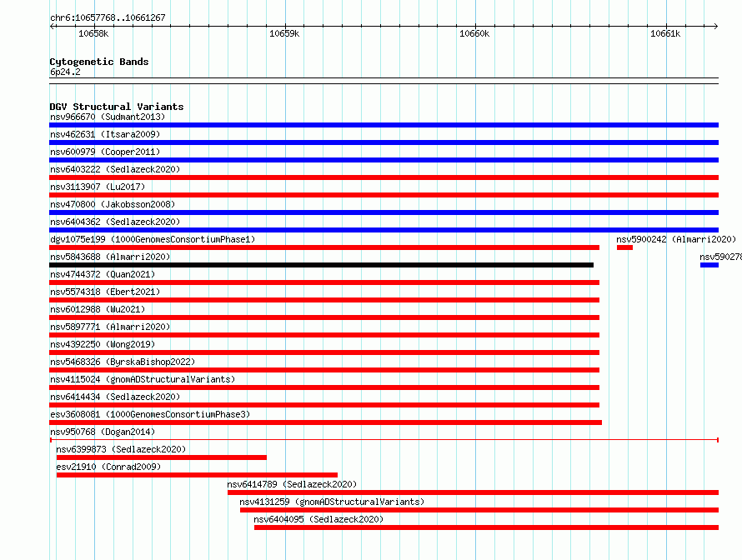Click nsv4131259 (gnomADStructuralVariants) label
Viewport: 742px width, 560px height.
click(332, 502)
